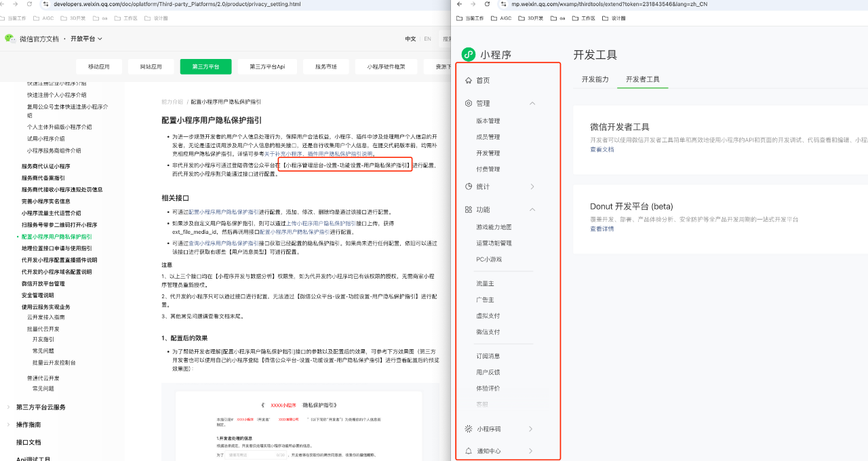The image size is (868, 461).
Task: Click the 功能 grid icon in sidebar
Action: click(469, 209)
